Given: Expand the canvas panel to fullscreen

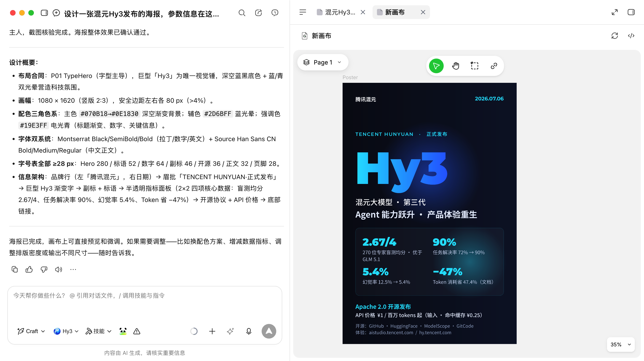Looking at the screenshot, I should tap(614, 12).
